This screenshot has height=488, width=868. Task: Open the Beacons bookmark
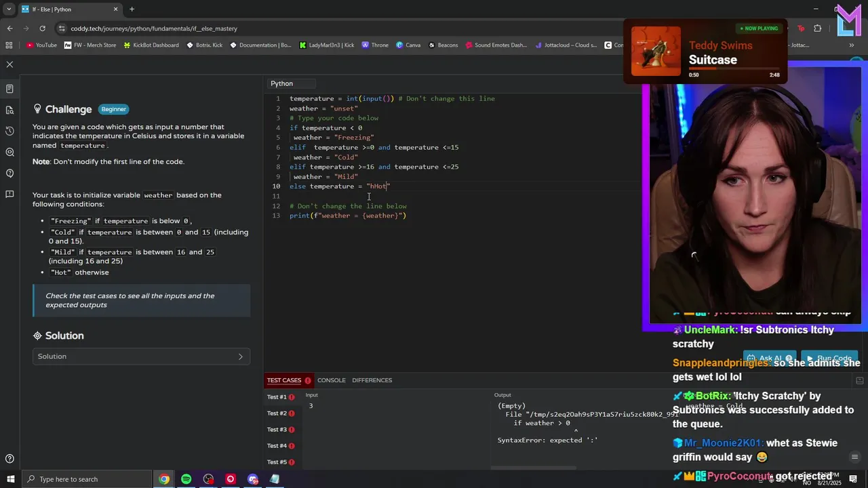click(x=443, y=45)
